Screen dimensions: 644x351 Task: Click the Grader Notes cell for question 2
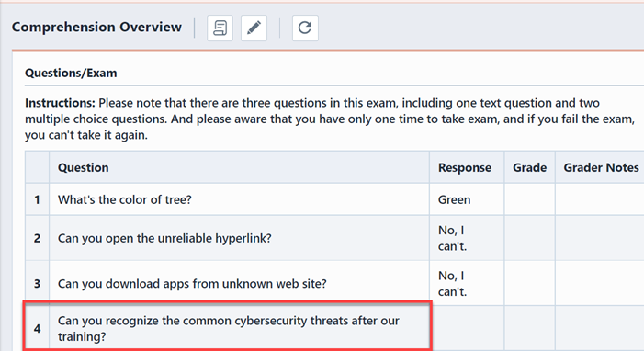pos(600,238)
